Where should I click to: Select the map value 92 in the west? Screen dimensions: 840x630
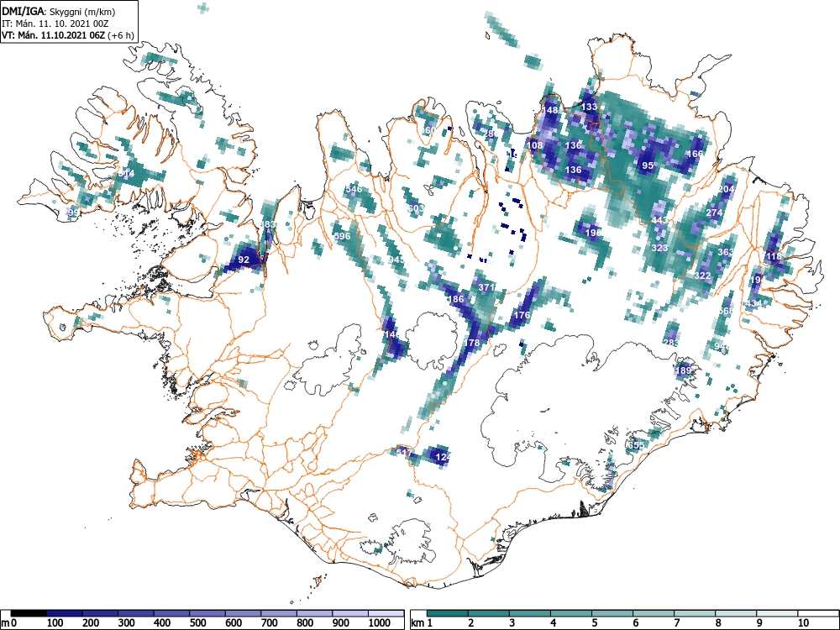(x=244, y=260)
